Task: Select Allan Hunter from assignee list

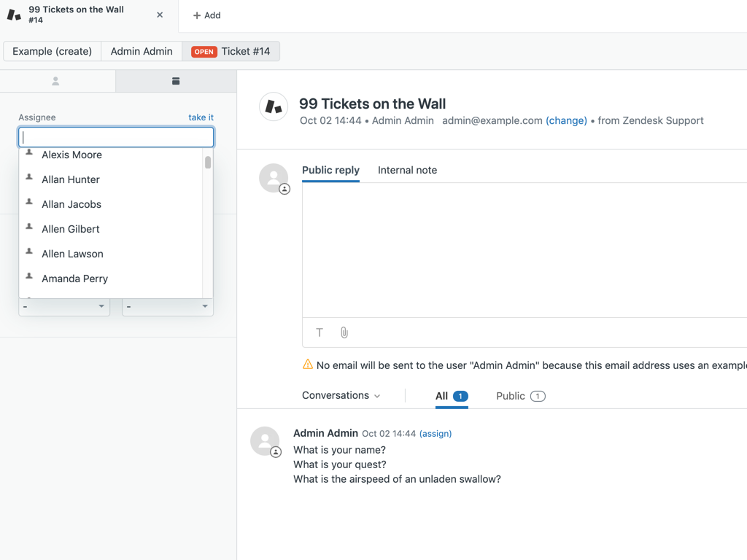Action: click(x=71, y=179)
